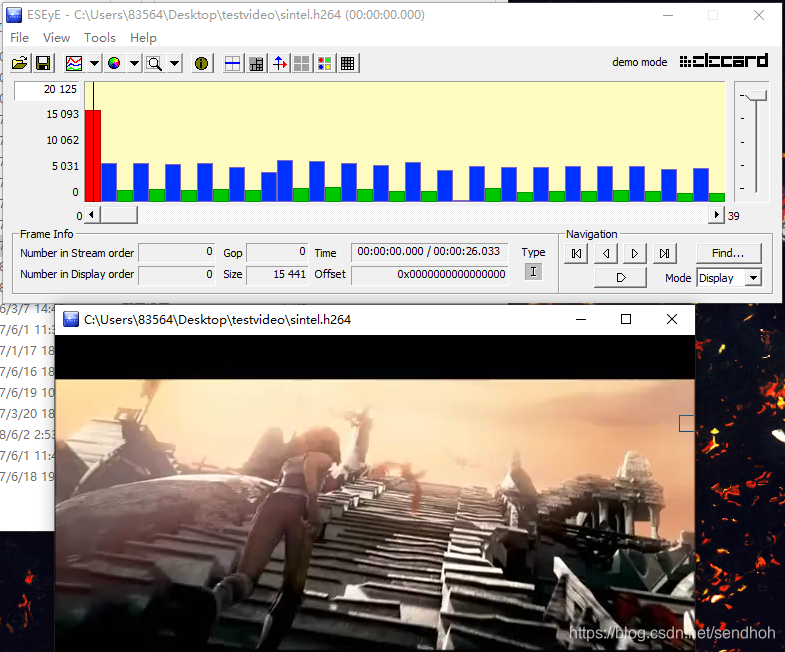Click the 15 093 axis label
This screenshot has width=785, height=652.
pos(63,114)
